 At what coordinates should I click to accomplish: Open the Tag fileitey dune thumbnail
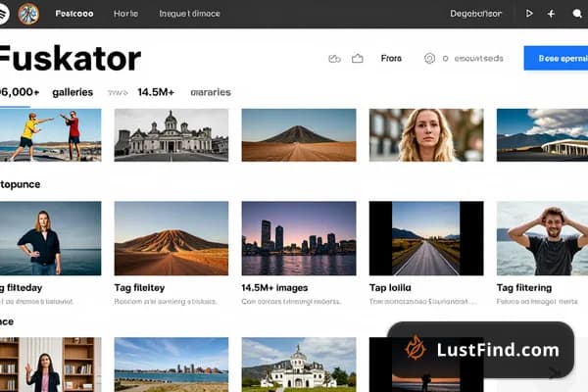[x=171, y=238]
